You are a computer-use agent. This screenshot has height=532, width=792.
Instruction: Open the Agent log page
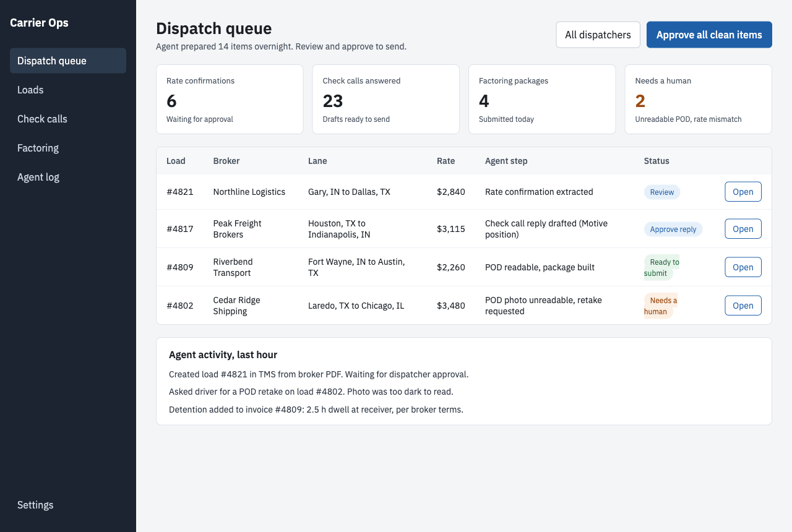point(68,177)
